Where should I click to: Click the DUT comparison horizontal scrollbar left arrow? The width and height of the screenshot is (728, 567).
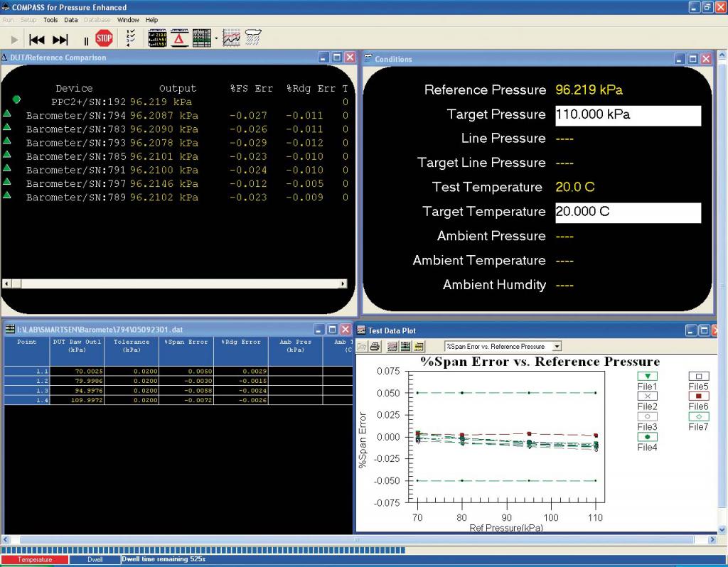6,283
